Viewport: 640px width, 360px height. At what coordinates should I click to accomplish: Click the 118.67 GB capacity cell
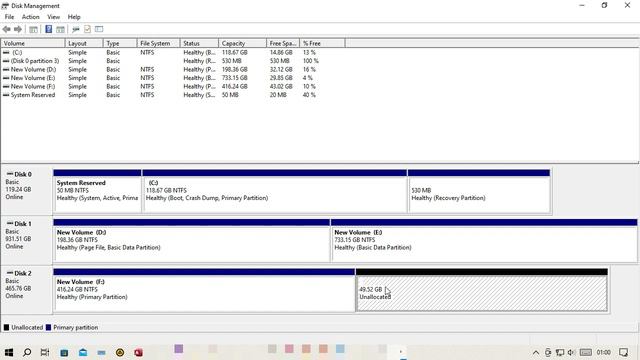click(x=235, y=53)
